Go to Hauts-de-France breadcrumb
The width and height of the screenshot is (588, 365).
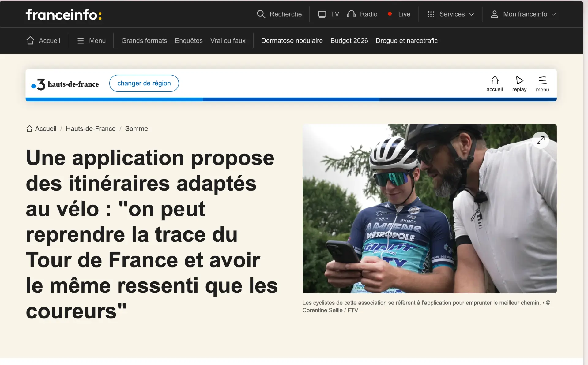click(x=91, y=128)
